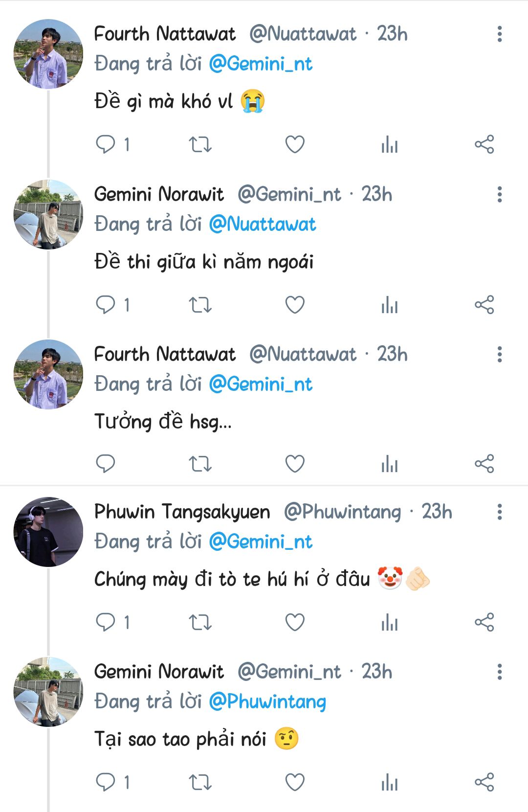528x812 pixels.
Task: Retweet the "Tại sao tao phải nói" tweet
Action: pyautogui.click(x=200, y=782)
